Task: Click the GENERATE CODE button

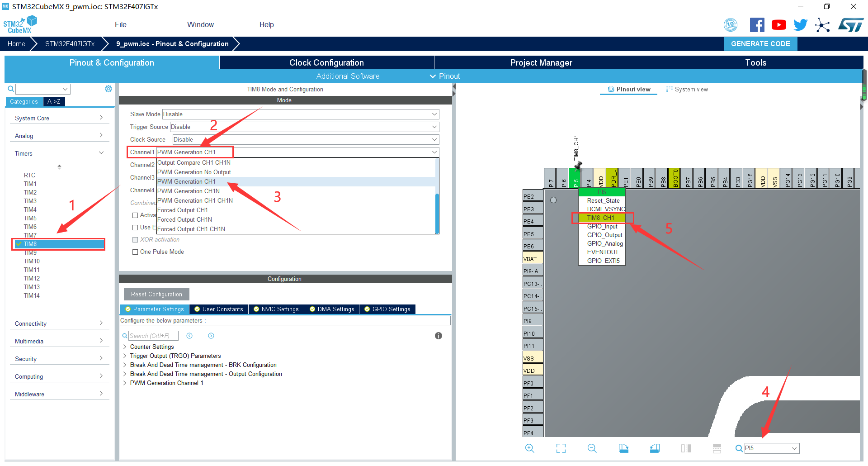Action: tap(760, 44)
